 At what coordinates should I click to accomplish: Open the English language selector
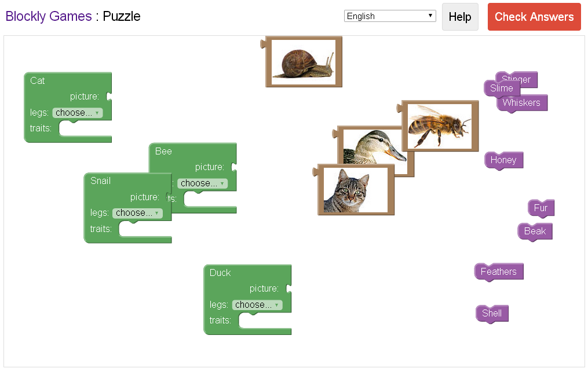(x=390, y=16)
